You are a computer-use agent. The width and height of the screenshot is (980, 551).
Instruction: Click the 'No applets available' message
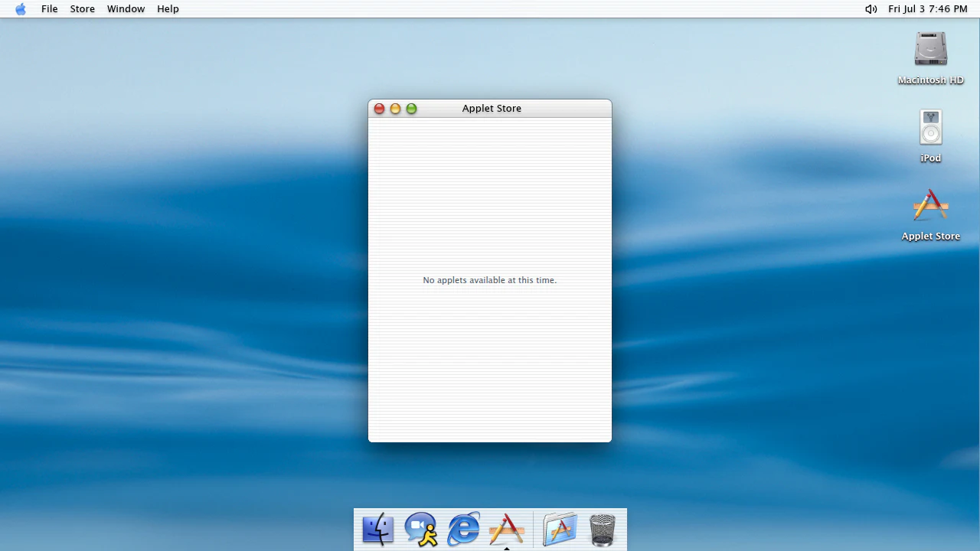coord(490,280)
